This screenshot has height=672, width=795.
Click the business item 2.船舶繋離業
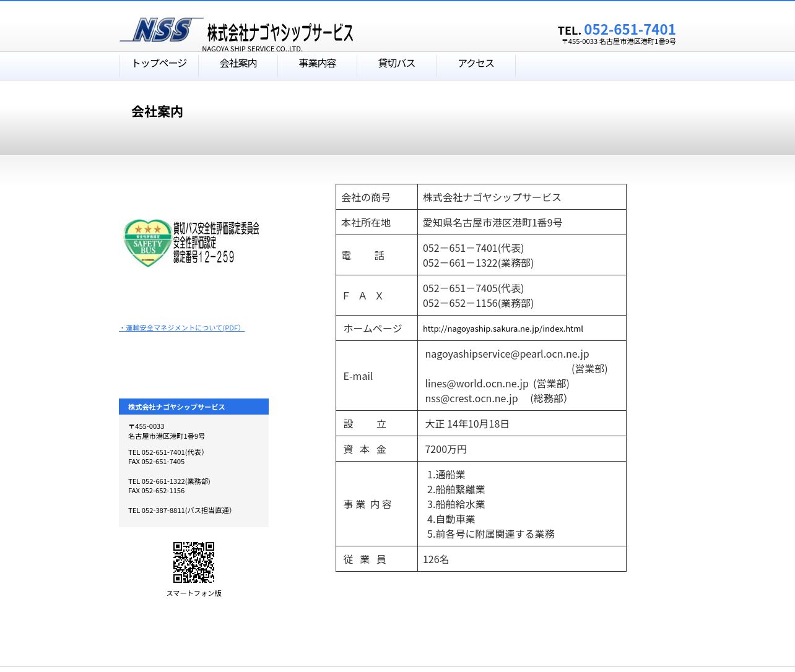[x=456, y=489]
